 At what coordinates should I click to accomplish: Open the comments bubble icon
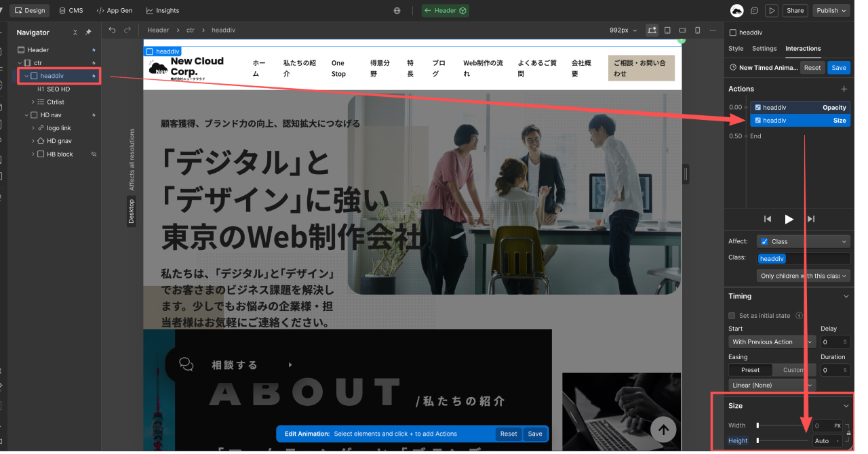pyautogui.click(x=755, y=10)
